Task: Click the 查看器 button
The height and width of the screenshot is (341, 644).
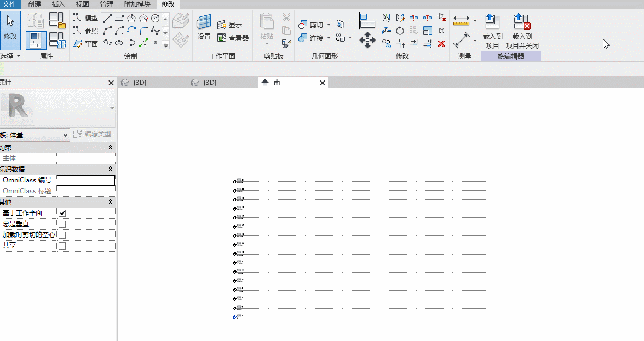Action: tap(233, 38)
